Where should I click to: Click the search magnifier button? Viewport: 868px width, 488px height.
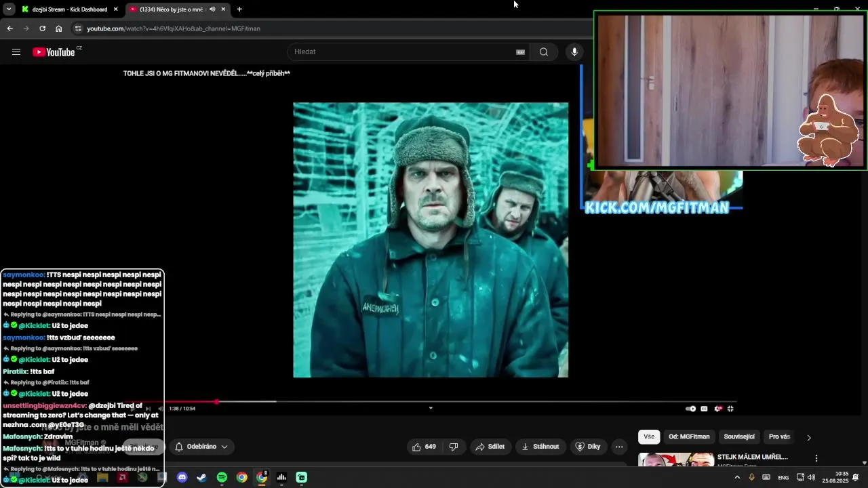point(544,52)
